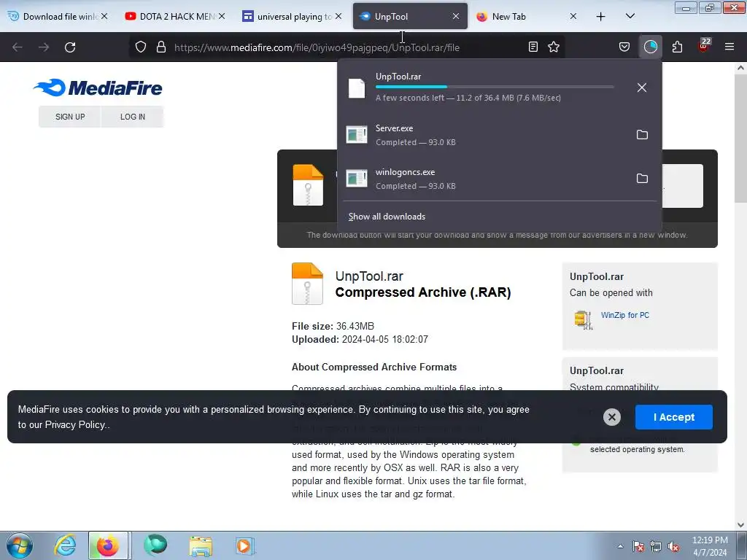Click the Firefox taskbar button

tap(108, 545)
